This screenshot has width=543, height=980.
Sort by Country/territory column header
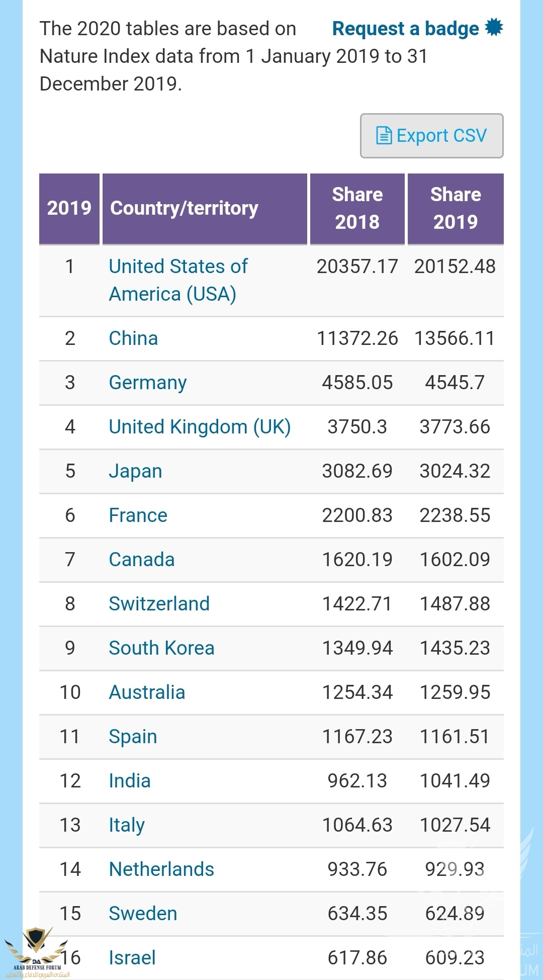point(205,209)
